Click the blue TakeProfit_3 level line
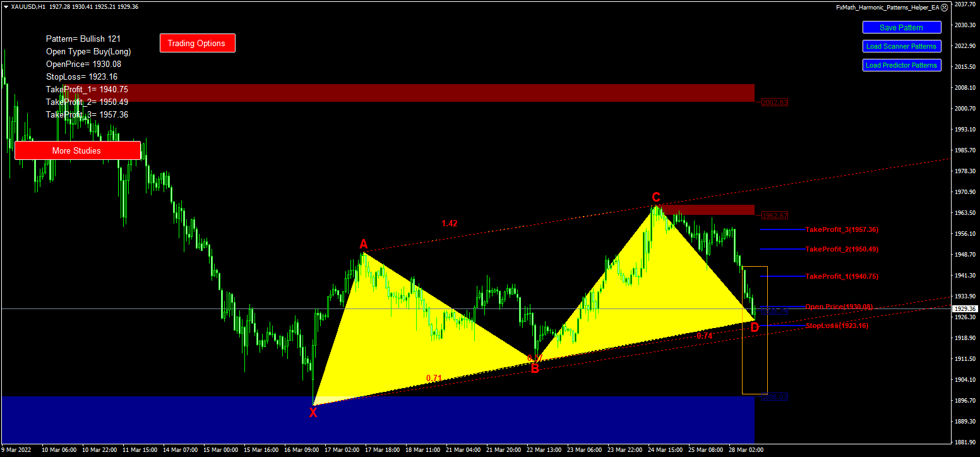 [x=783, y=229]
